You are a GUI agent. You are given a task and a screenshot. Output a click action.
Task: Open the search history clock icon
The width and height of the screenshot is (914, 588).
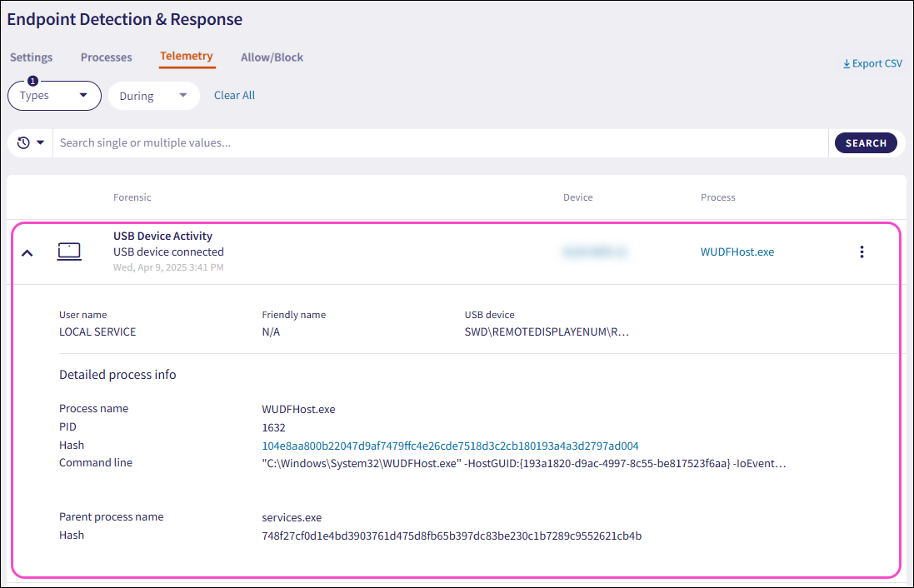23,142
